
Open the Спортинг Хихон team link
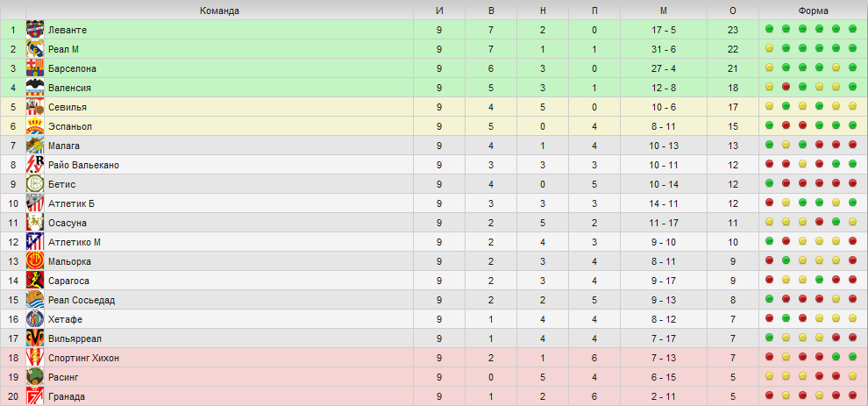click(83, 358)
